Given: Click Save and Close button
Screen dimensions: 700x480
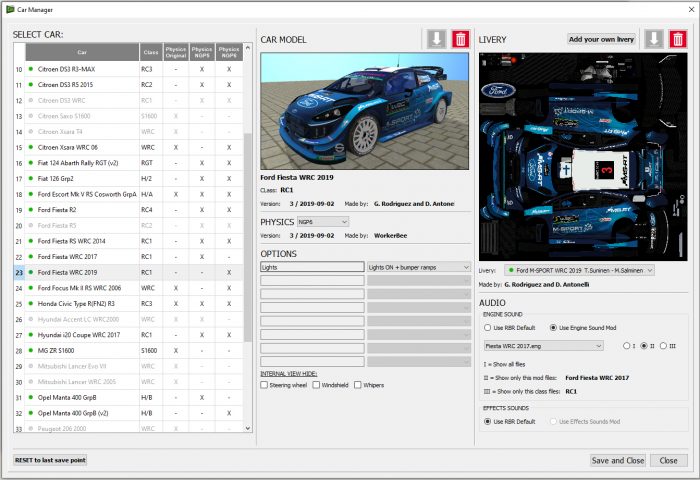Looking at the screenshot, I should click(x=618, y=460).
